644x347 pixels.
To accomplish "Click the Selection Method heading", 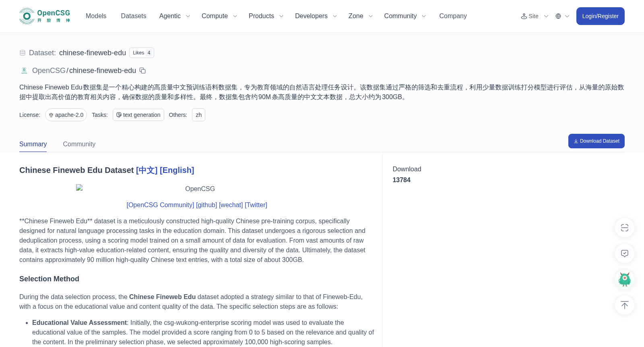I will [x=49, y=279].
